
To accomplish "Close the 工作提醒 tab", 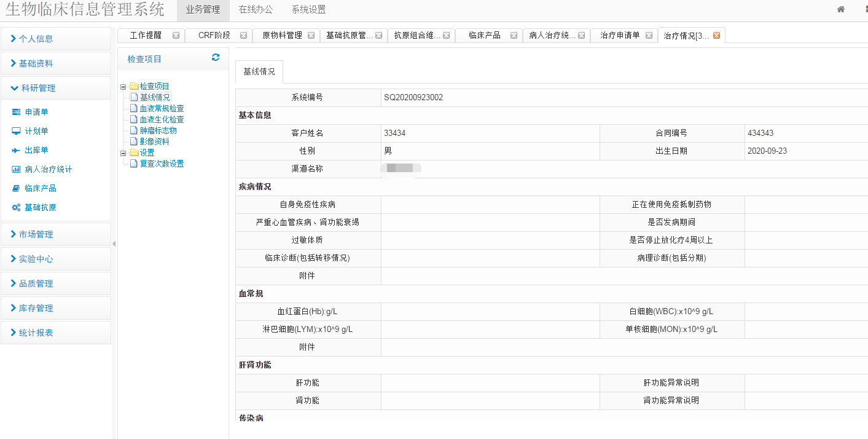I will click(x=176, y=36).
